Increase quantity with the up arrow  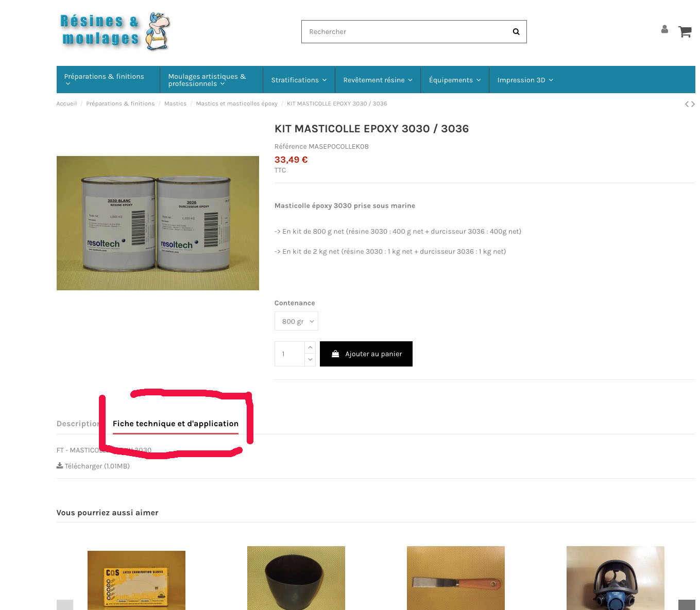[x=310, y=347]
